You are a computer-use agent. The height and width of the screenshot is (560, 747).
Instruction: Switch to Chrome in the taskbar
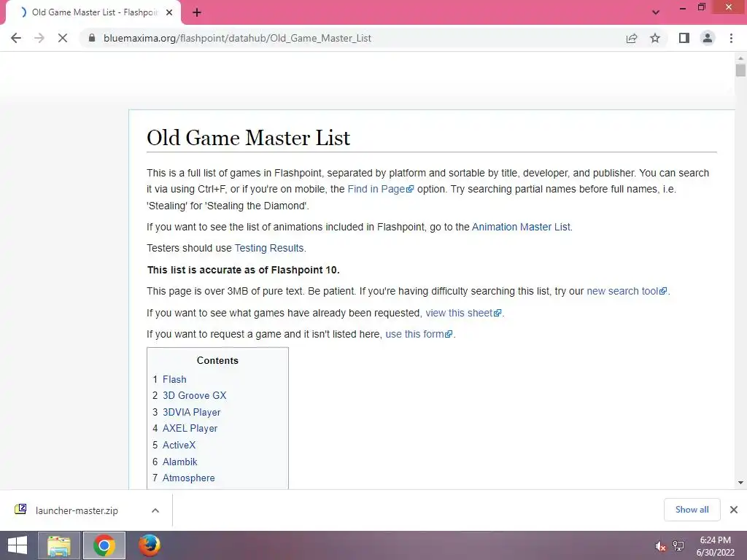tap(104, 545)
